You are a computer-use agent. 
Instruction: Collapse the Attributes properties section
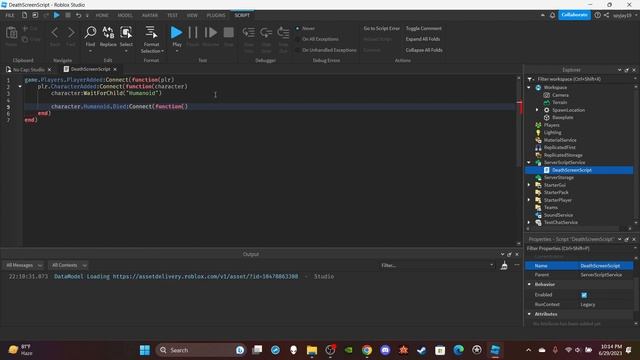[x=529, y=314]
